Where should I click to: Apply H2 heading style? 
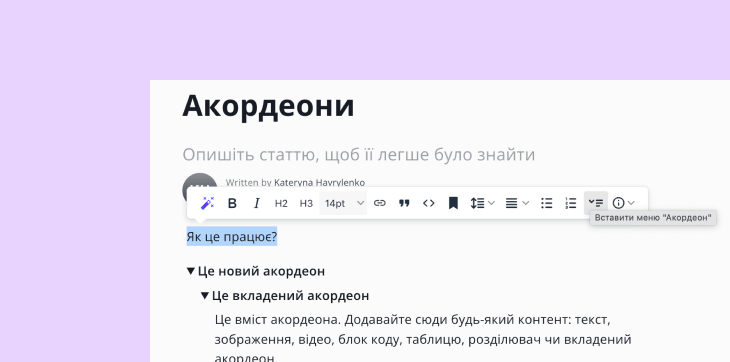tap(281, 203)
